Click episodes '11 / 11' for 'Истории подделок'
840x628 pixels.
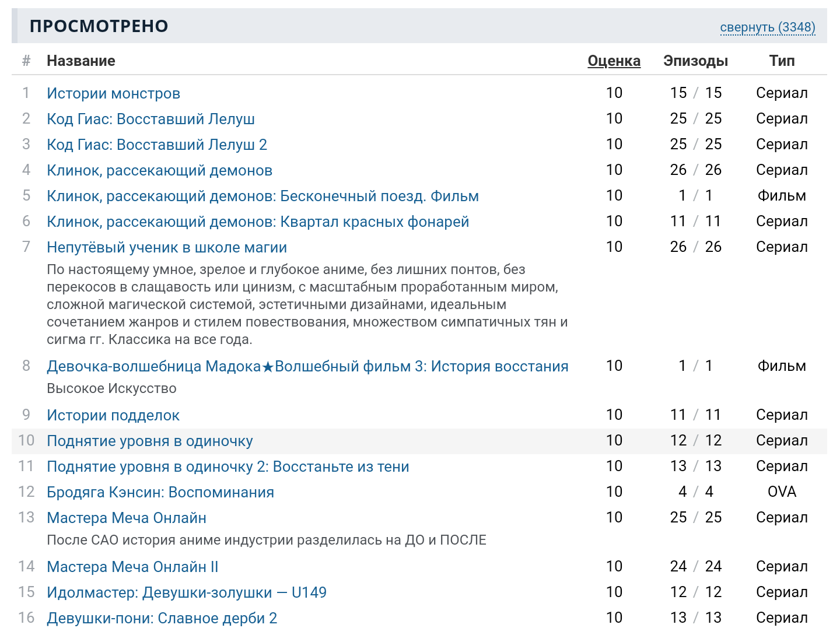[x=695, y=415]
